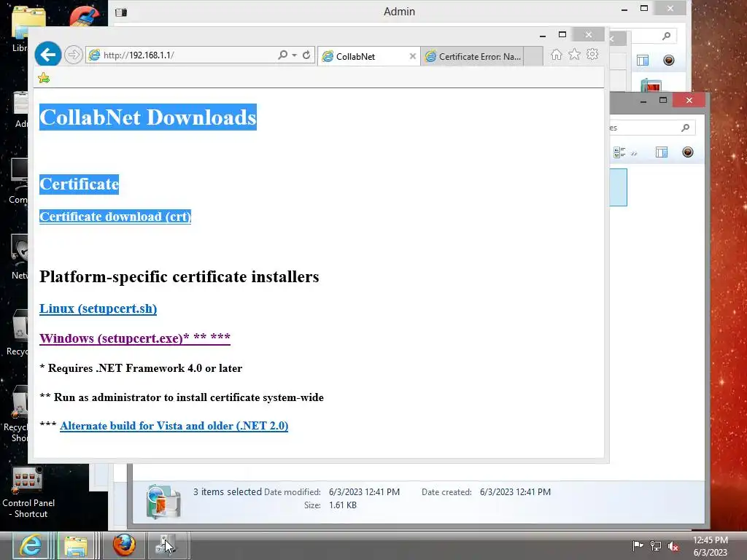The image size is (747, 560).
Task: Maximize the Internet Explorer window
Action: tap(562, 34)
